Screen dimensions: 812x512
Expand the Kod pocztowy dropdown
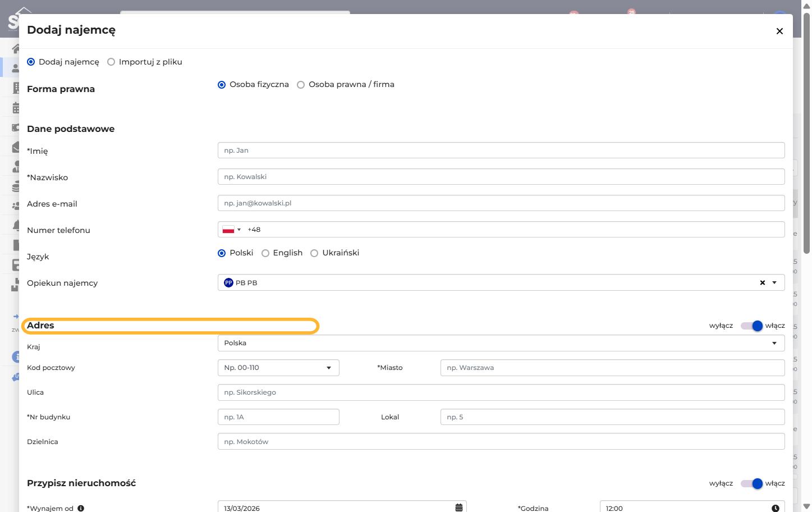(329, 368)
